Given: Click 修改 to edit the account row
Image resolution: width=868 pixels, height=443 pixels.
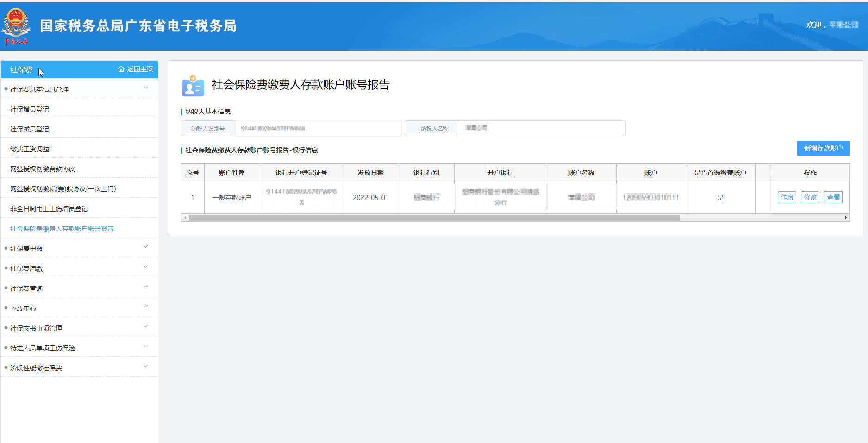Looking at the screenshot, I should (x=810, y=197).
